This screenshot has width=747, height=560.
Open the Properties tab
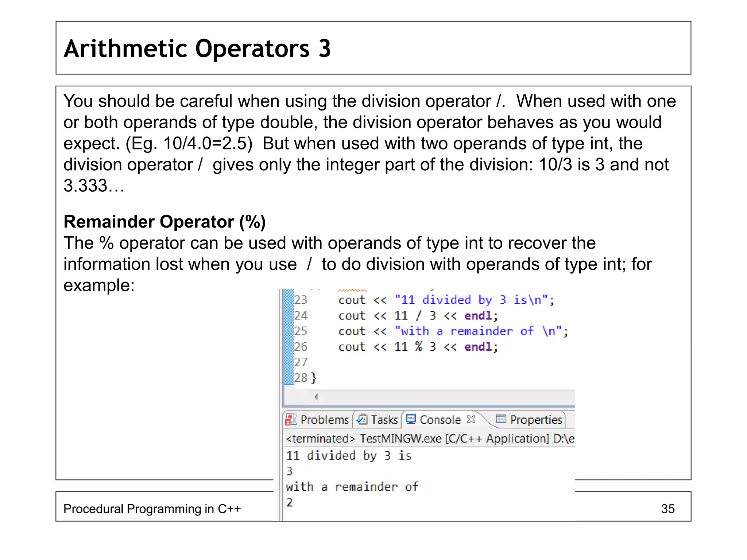[529, 420]
